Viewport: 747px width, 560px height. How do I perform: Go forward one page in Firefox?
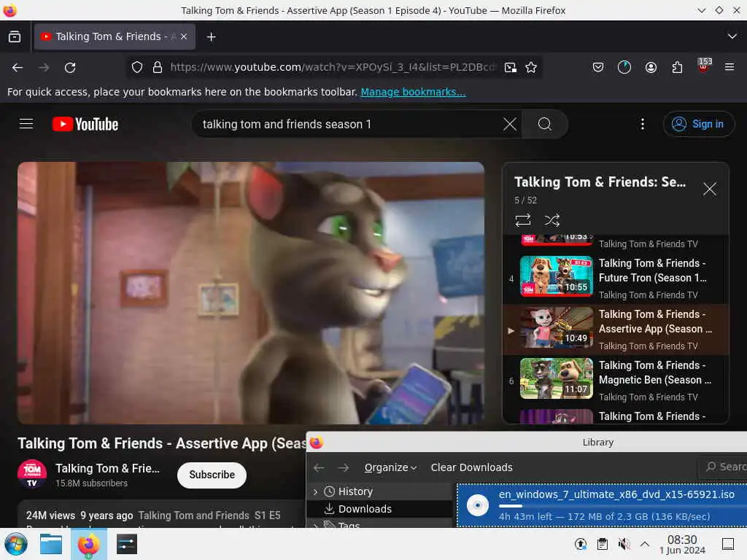pos(44,68)
